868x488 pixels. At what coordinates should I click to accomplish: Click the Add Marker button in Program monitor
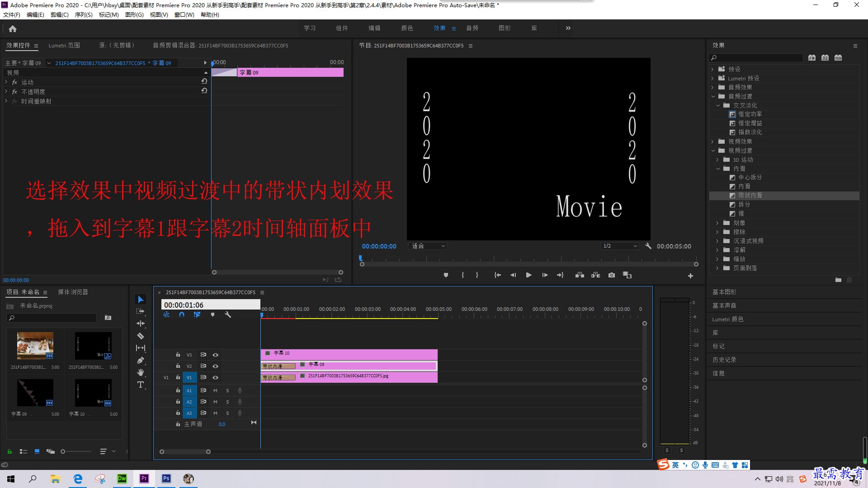click(x=446, y=275)
